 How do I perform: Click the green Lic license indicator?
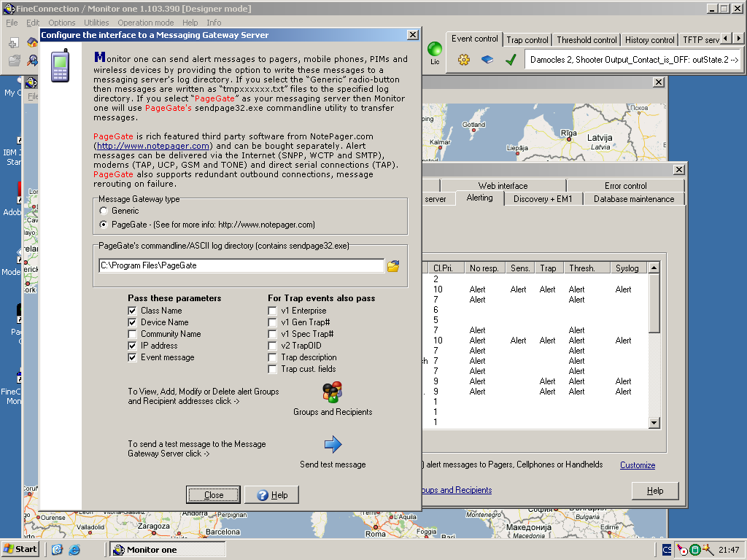(x=435, y=49)
